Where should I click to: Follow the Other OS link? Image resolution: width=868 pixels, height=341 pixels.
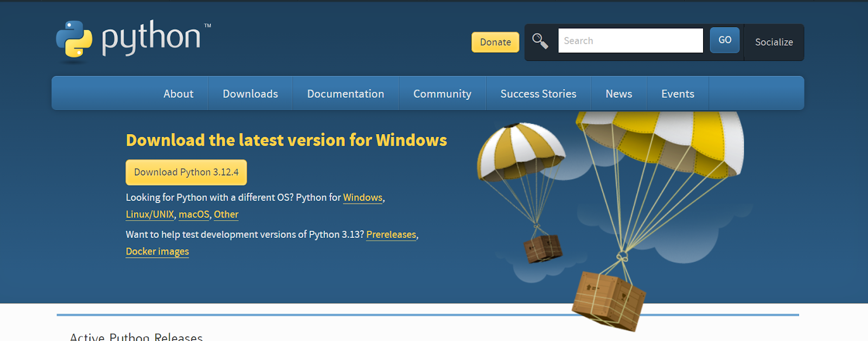click(226, 214)
